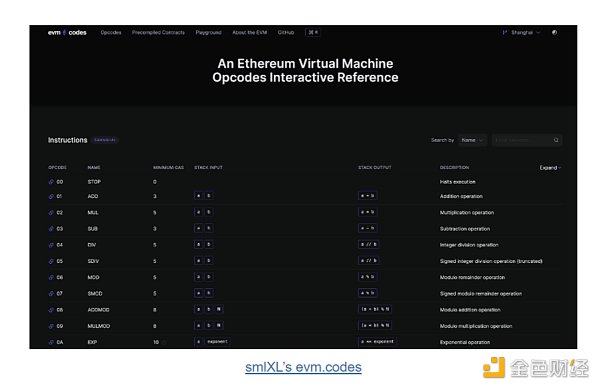600x389 pixels.
Task: Click link icon beside opcode 0A EXP
Action: [51, 343]
